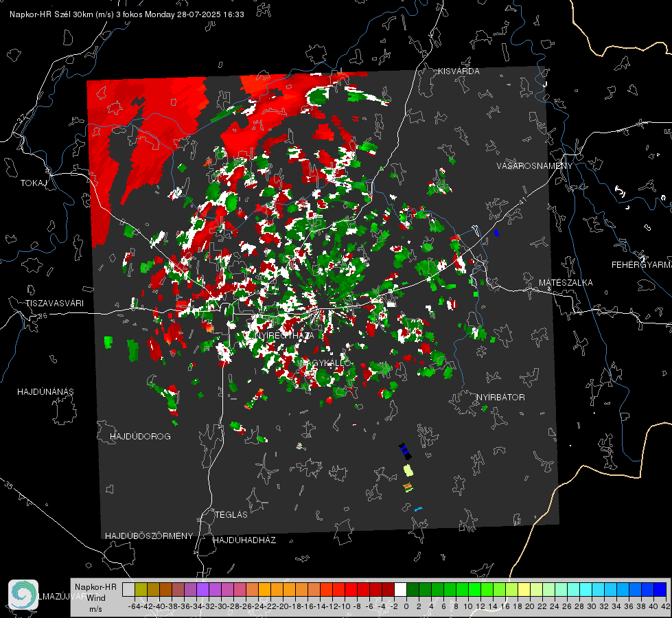Click the FEHÉRGYARMAT label at the right edge

pyautogui.click(x=642, y=265)
